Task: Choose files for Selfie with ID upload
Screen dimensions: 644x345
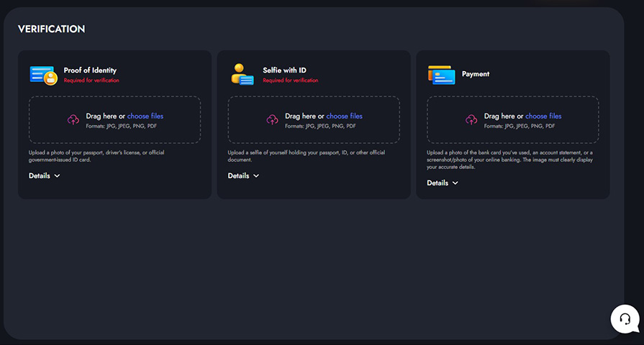Action: (344, 116)
